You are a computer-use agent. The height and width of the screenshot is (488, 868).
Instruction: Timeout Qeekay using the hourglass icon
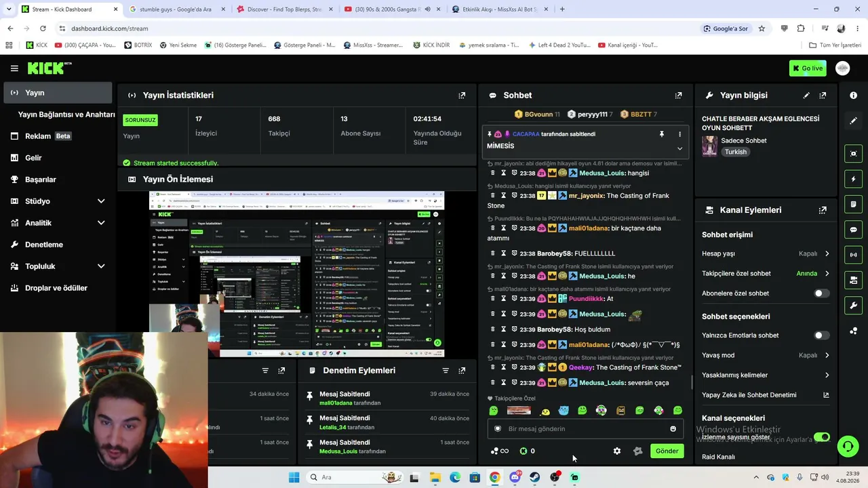tap(503, 367)
